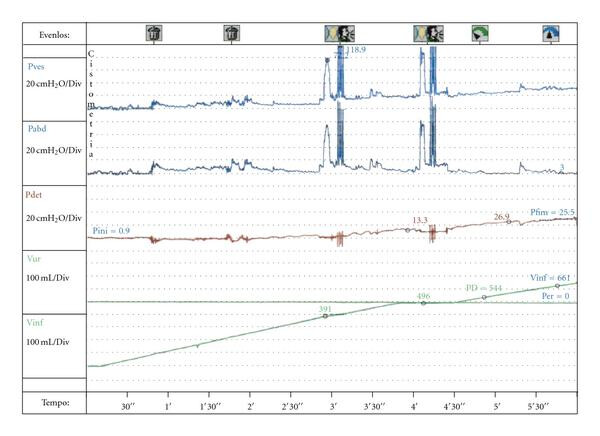Click the yellow figure icon beside the second cough event
The height and width of the screenshot is (436, 600).
(421, 34)
